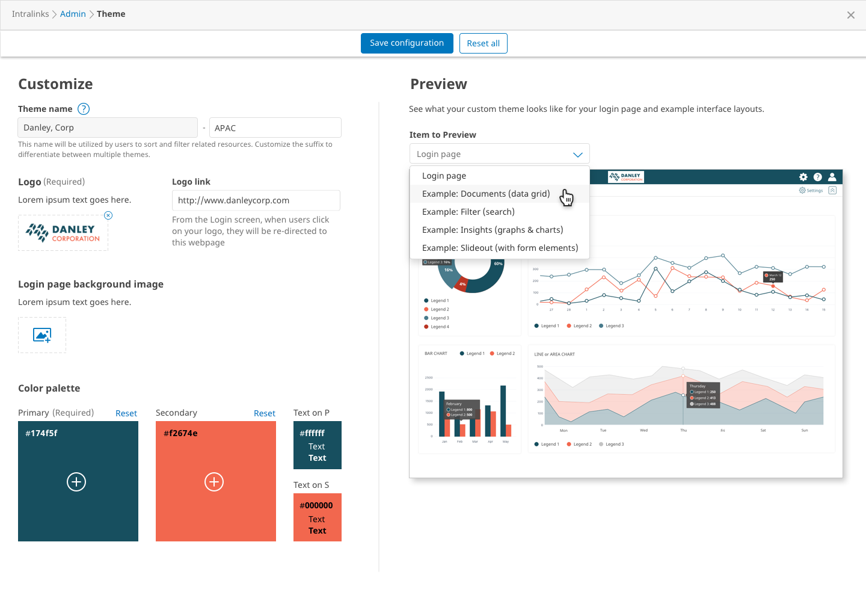Click the preview's help question mark icon
This screenshot has height=616, width=866.
click(818, 177)
